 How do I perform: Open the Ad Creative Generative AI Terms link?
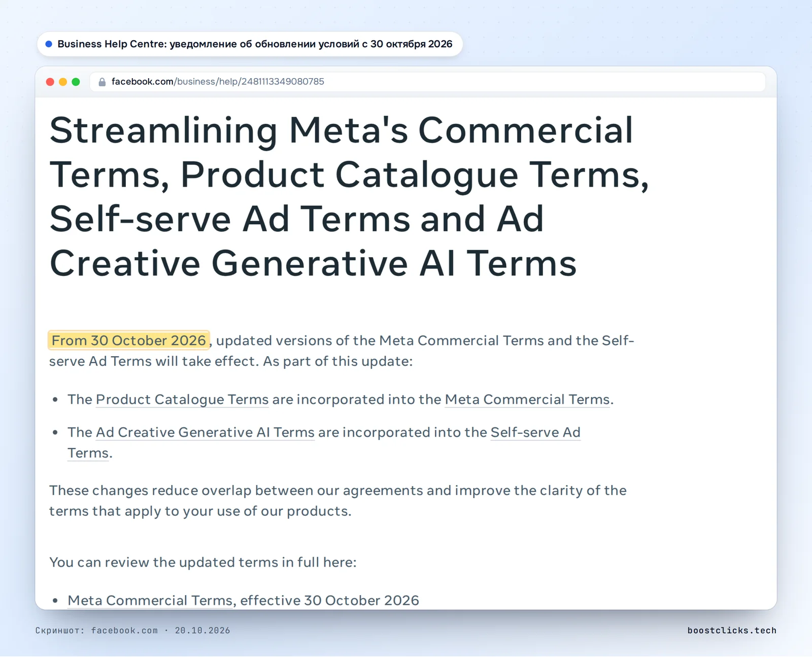[x=206, y=433]
